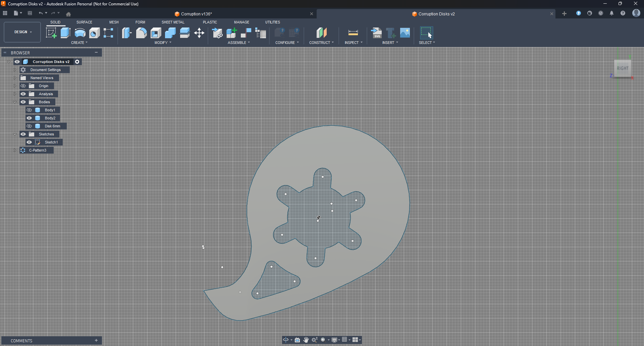The image size is (644, 346).
Task: Choose the Fillet tool in Modify
Action: tap(141, 33)
